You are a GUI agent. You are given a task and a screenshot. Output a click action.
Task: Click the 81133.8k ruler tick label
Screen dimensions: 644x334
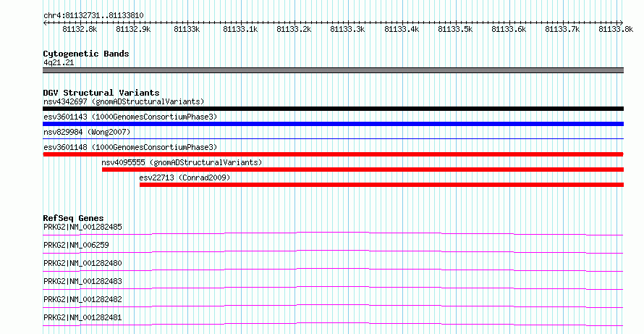click(616, 29)
